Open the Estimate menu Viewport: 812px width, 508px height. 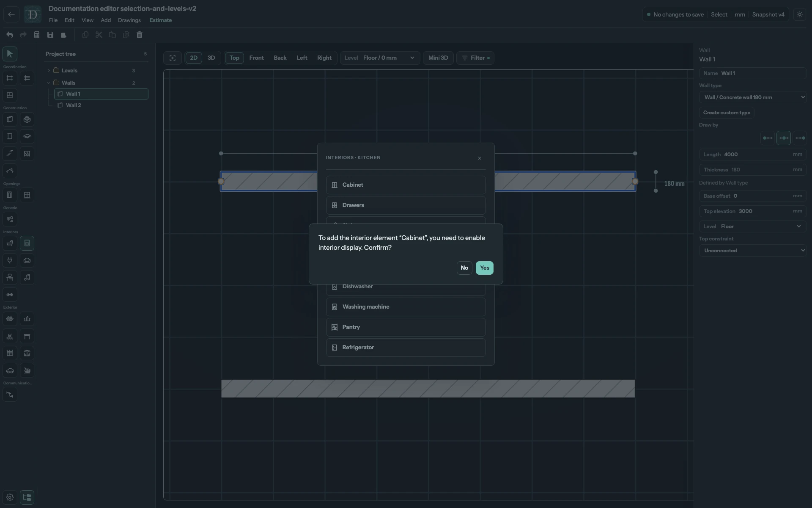click(161, 20)
